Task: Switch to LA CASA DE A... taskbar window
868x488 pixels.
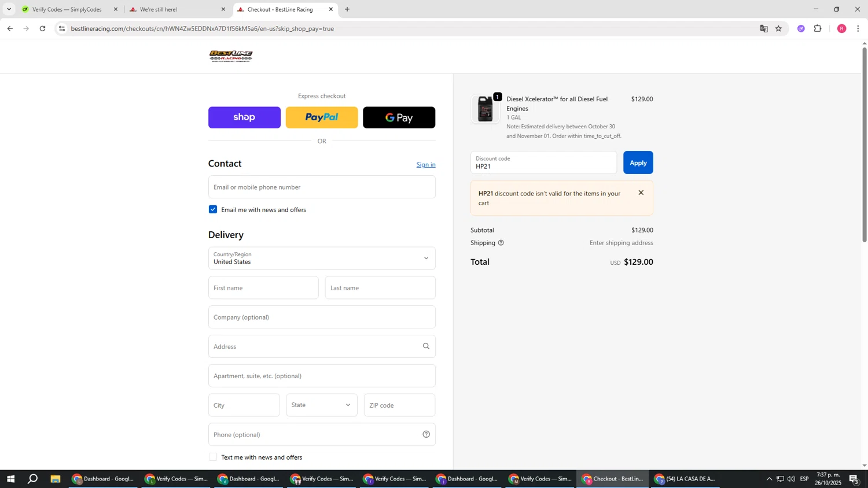Action: pyautogui.click(x=685, y=479)
